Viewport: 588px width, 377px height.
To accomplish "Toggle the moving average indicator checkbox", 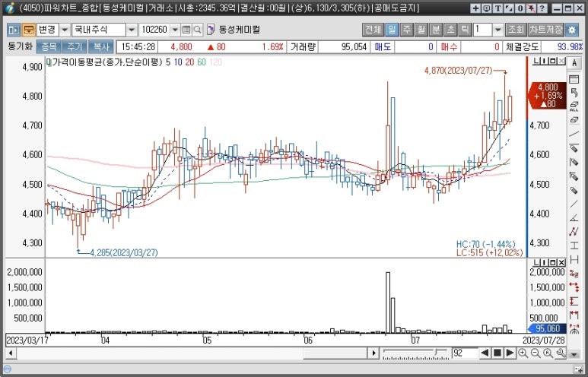I will point(49,62).
